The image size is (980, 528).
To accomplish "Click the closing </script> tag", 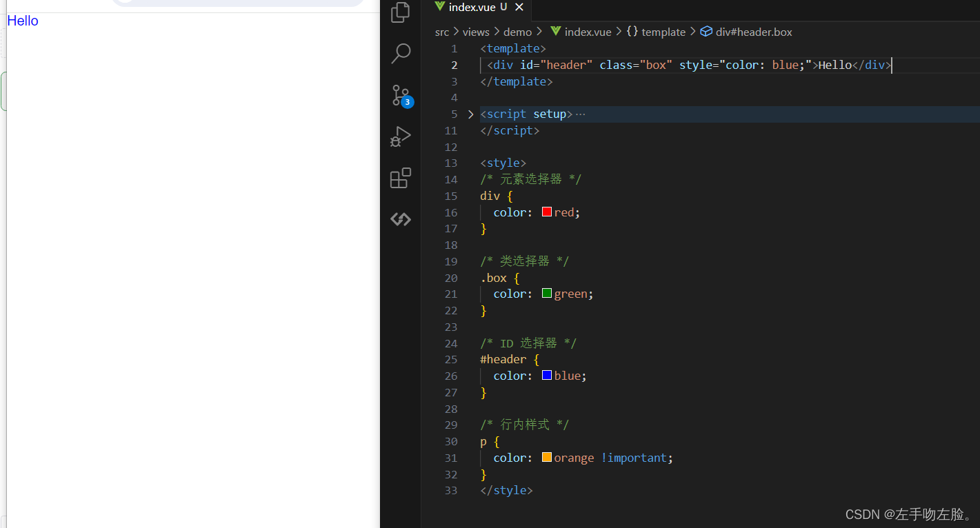I will 510,130.
